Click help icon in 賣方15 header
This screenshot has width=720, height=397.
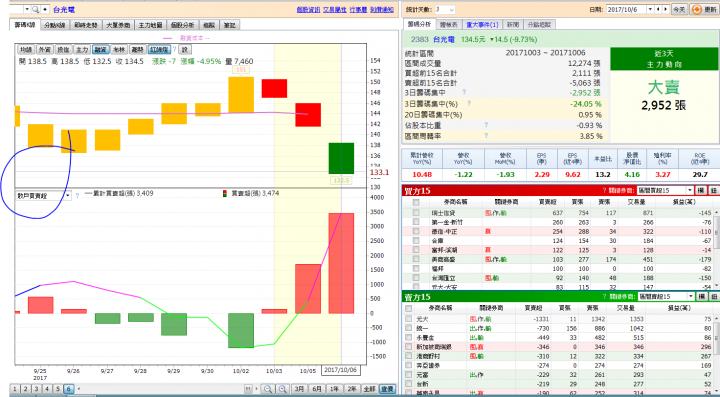pyautogui.click(x=604, y=297)
